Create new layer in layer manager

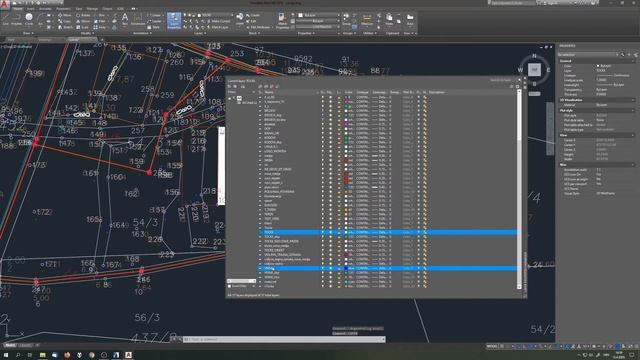pyautogui.click(x=260, y=87)
